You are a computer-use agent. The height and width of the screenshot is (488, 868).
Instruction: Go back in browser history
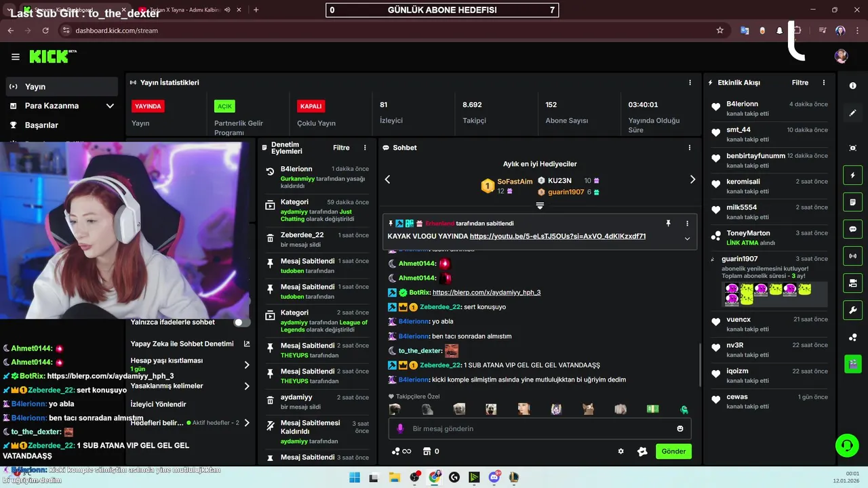pyautogui.click(x=10, y=30)
